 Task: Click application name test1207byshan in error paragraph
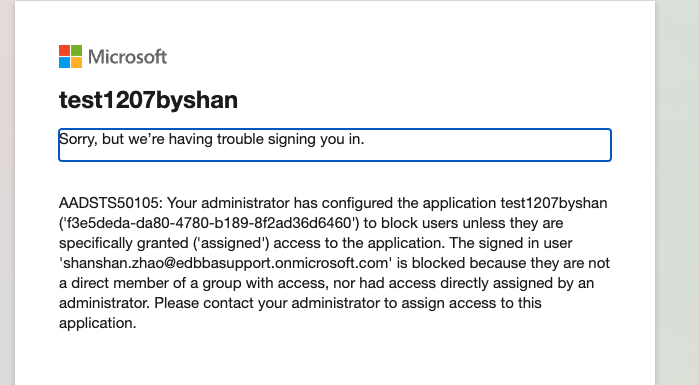[554, 203]
